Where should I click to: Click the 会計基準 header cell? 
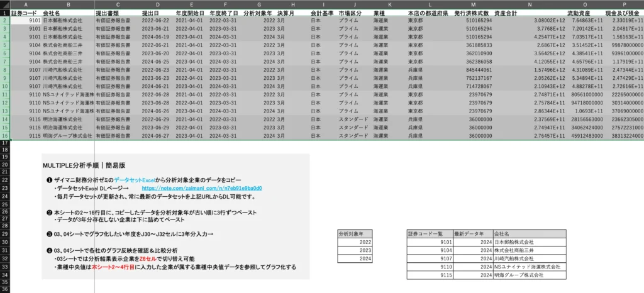(324, 13)
